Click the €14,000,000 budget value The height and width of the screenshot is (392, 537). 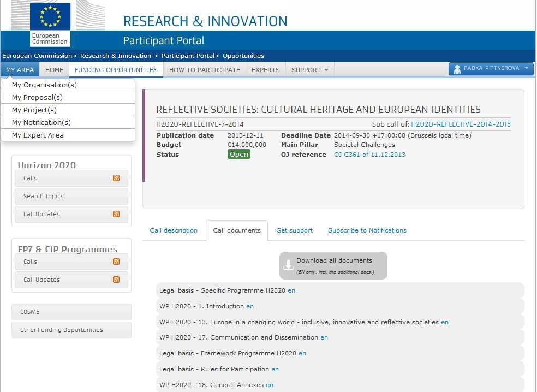pos(247,145)
